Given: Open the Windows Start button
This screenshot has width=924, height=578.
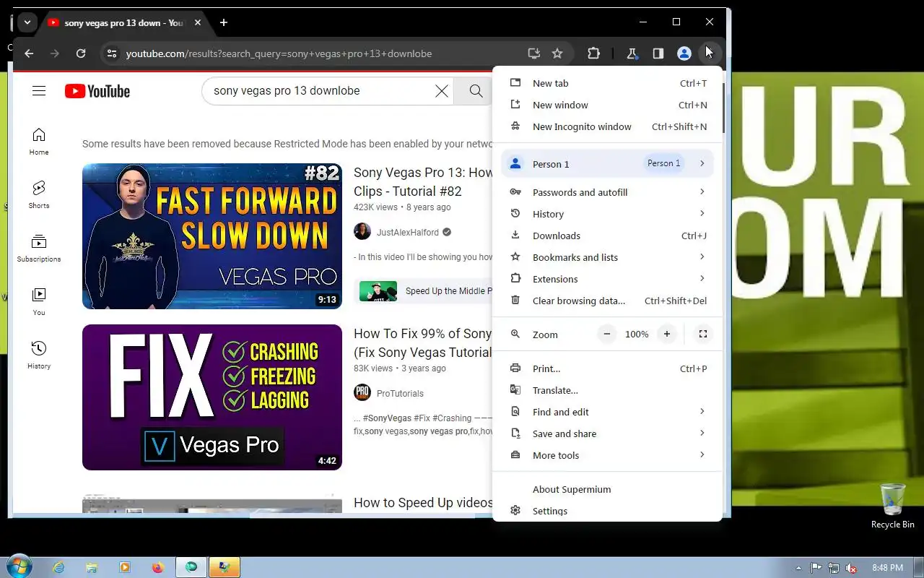Looking at the screenshot, I should 19,567.
